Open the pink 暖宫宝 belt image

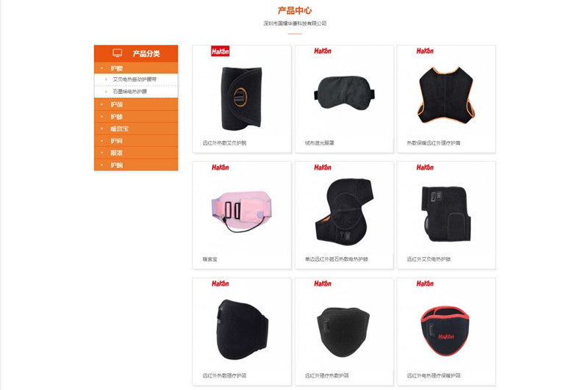(241, 211)
